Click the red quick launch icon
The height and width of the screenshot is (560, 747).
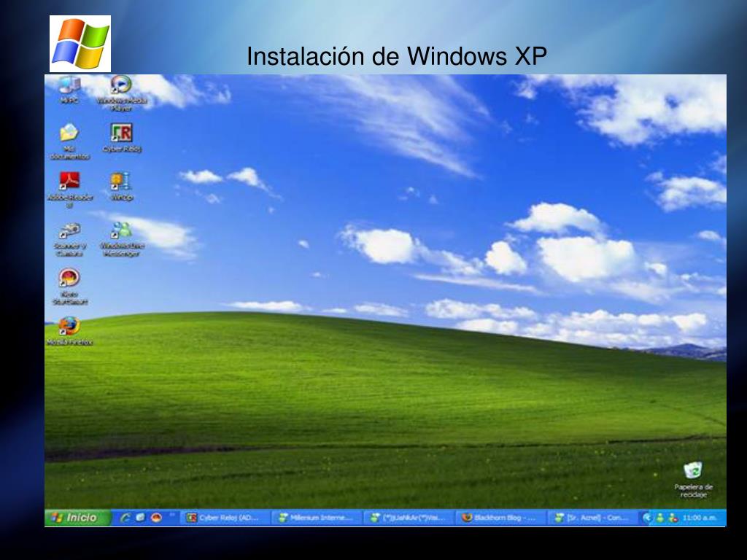(156, 518)
